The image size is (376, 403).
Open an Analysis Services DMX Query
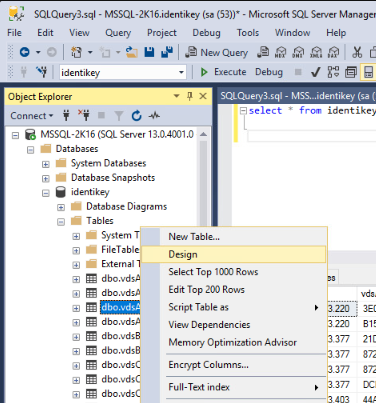298,52
